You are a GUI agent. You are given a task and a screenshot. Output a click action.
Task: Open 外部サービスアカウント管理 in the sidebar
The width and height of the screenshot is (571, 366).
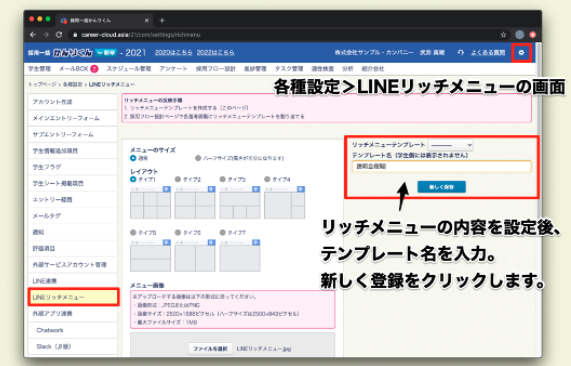(73, 264)
